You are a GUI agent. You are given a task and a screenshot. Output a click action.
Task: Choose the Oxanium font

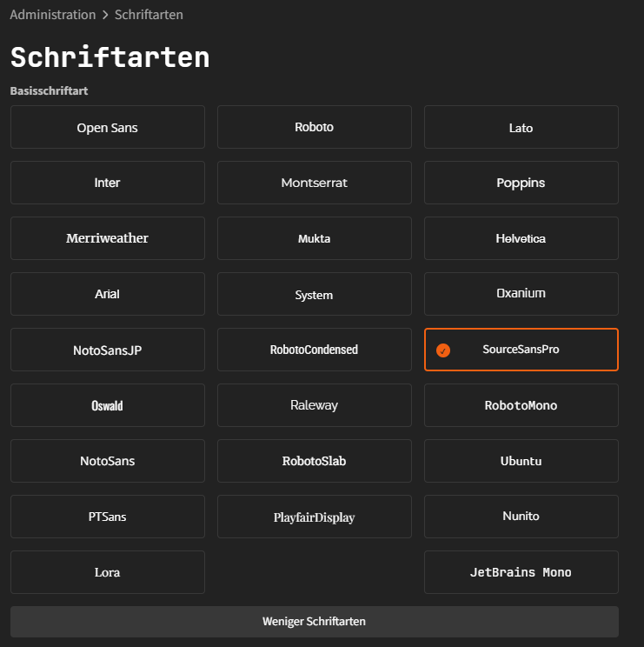(521, 294)
